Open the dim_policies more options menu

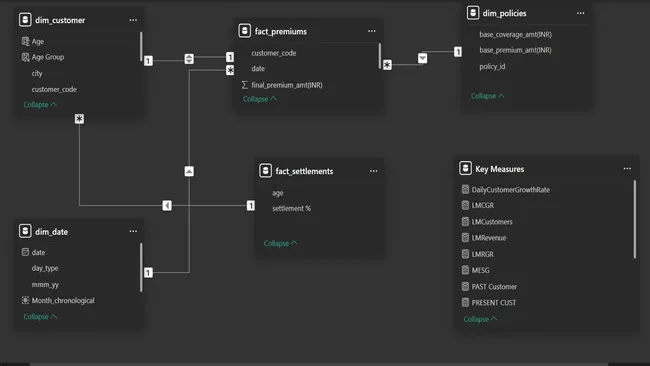click(580, 13)
